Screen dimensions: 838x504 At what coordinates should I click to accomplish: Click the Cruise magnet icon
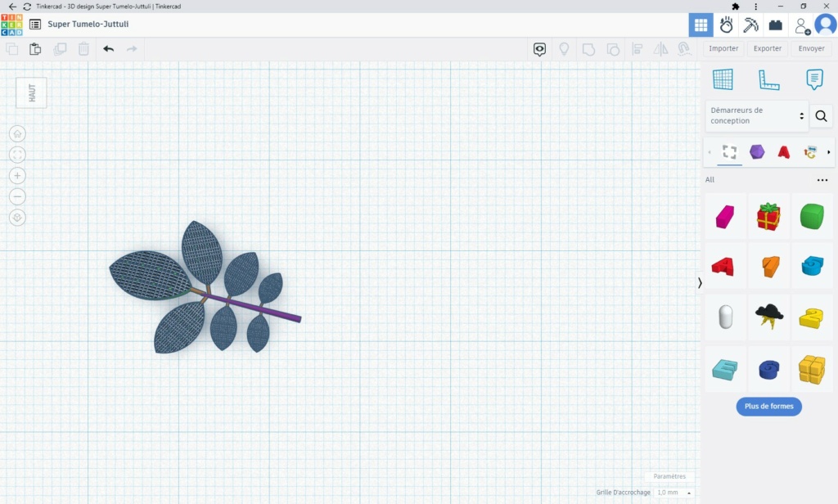coord(684,49)
